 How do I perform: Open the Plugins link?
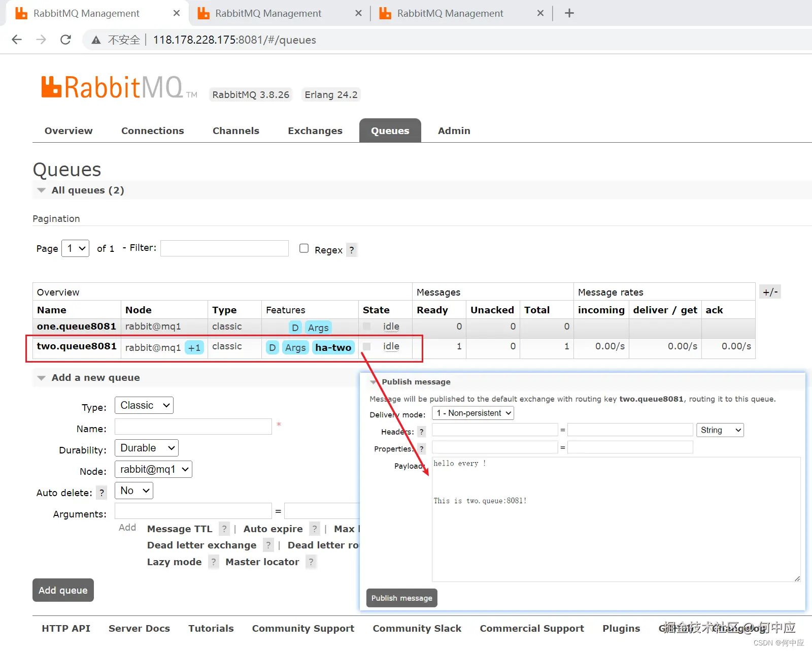(621, 628)
